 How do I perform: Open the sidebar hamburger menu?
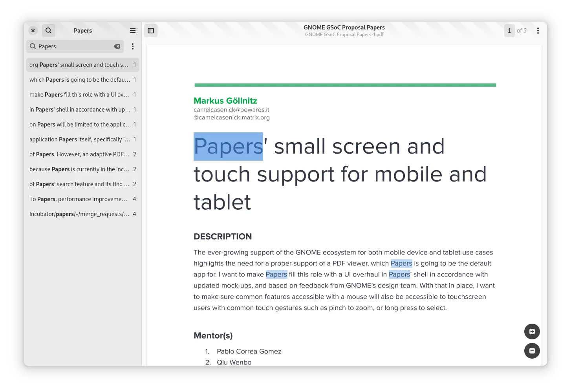point(133,31)
